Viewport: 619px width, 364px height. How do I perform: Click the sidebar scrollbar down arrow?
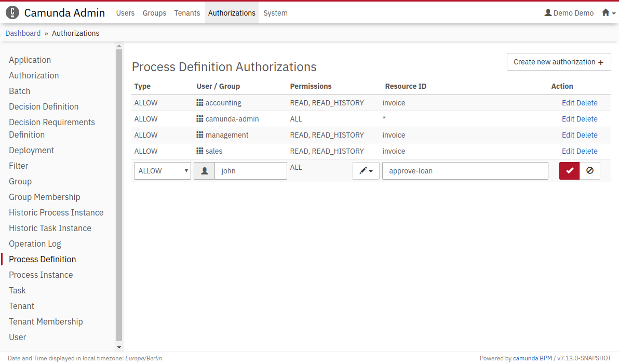coord(119,347)
